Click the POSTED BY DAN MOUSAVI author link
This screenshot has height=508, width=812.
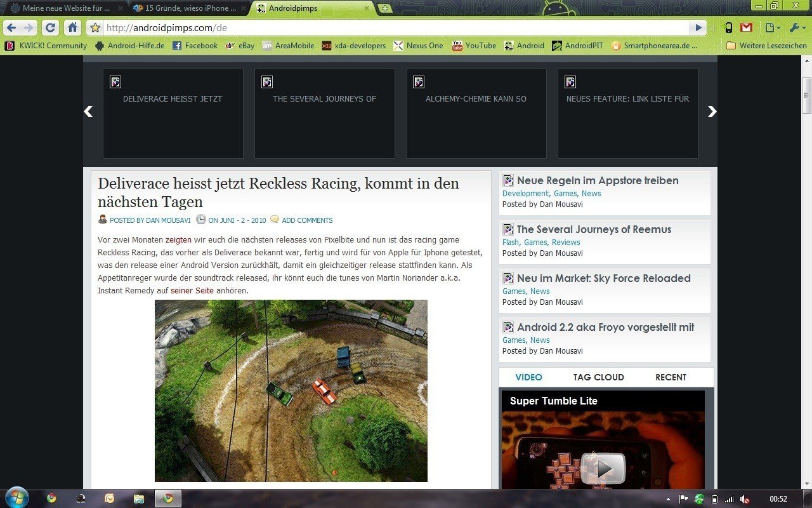[x=152, y=220]
